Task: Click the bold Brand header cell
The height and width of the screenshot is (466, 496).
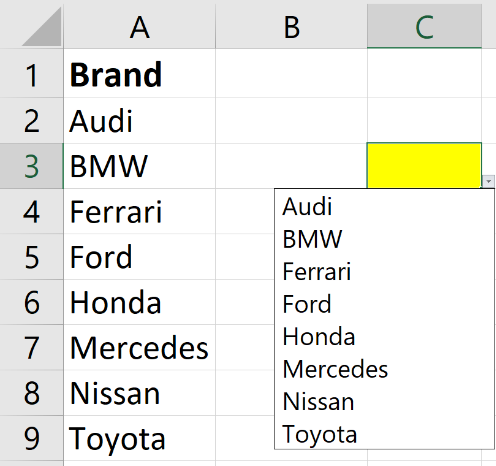Action: tap(139, 74)
